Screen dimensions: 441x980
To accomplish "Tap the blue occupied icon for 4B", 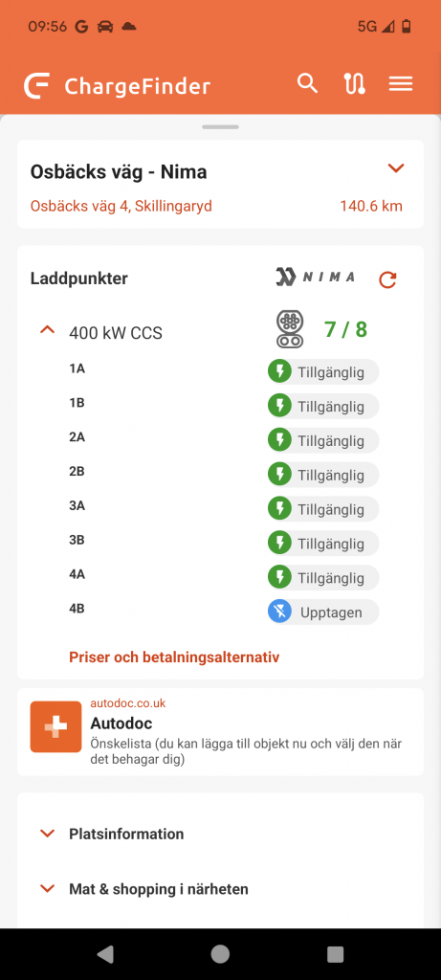I will (x=279, y=612).
